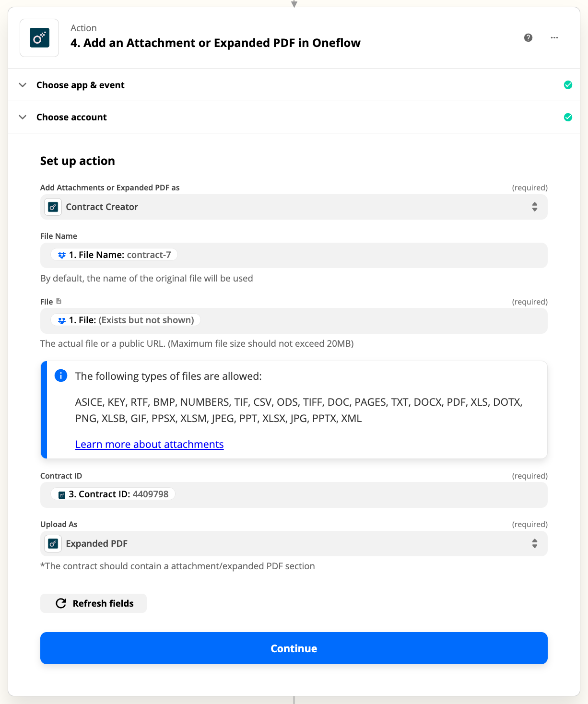Open the help question mark icon
This screenshot has height=704, width=588.
coord(528,37)
